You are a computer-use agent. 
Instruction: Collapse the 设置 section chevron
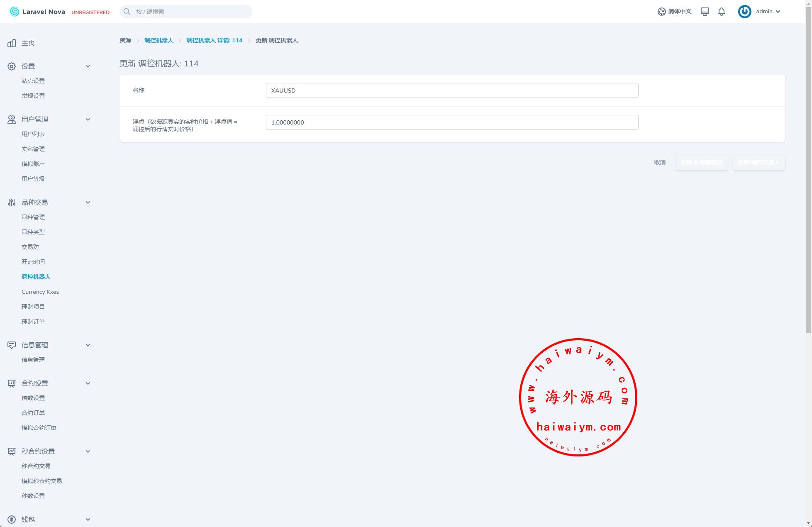click(88, 66)
